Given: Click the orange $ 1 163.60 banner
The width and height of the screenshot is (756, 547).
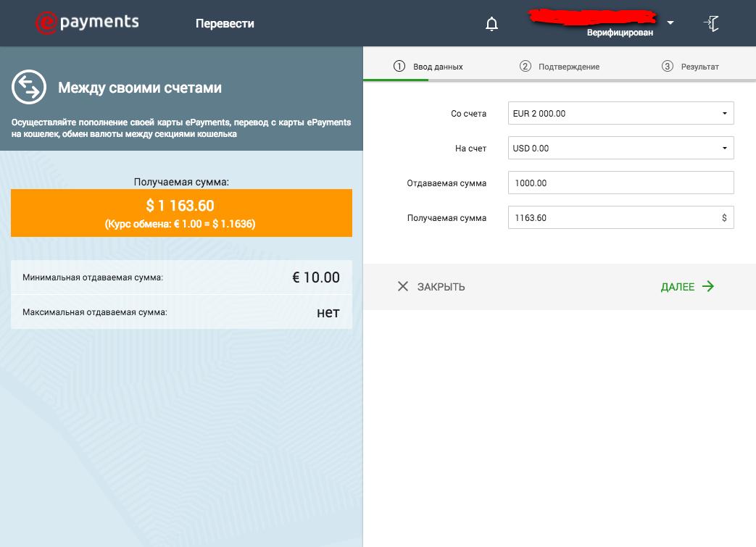Looking at the screenshot, I should coord(181,213).
